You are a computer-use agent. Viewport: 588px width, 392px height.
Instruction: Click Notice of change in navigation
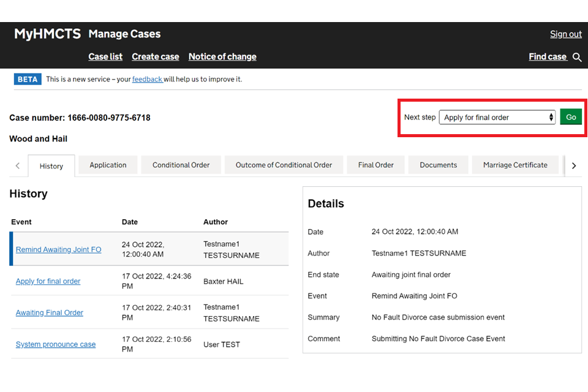tap(222, 56)
